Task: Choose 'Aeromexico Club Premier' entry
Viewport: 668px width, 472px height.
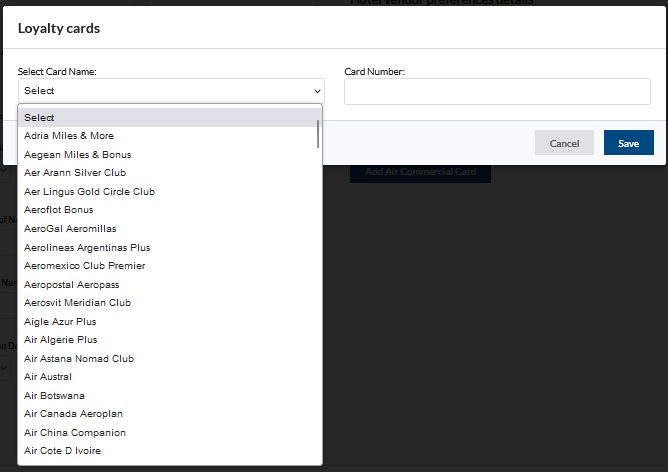Action: [169, 266]
